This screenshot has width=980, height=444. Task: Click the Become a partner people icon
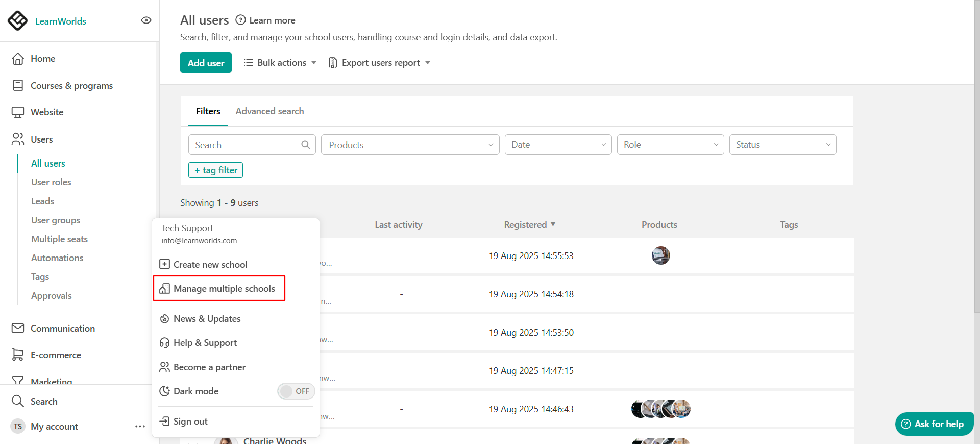pos(164,367)
